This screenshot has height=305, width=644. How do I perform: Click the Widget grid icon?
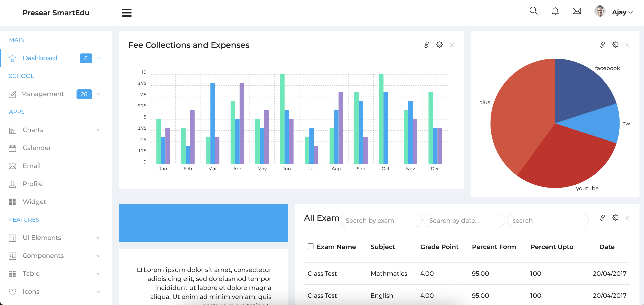tap(13, 202)
